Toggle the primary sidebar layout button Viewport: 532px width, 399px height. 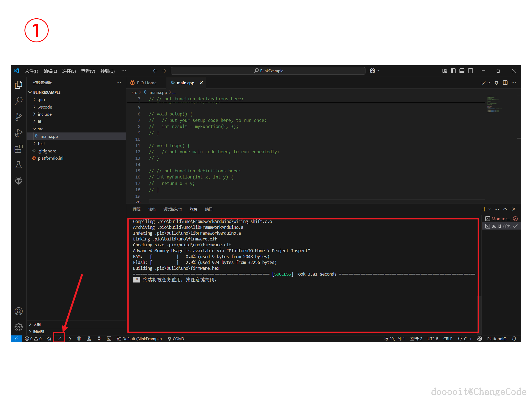(x=453, y=71)
